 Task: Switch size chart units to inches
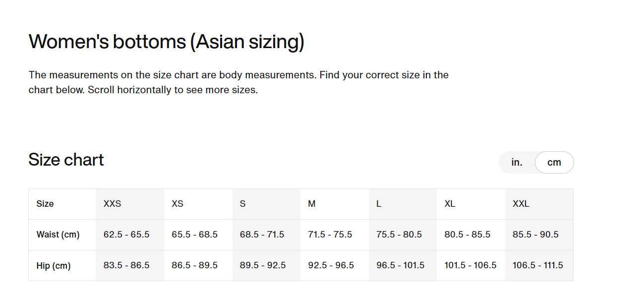[517, 163]
